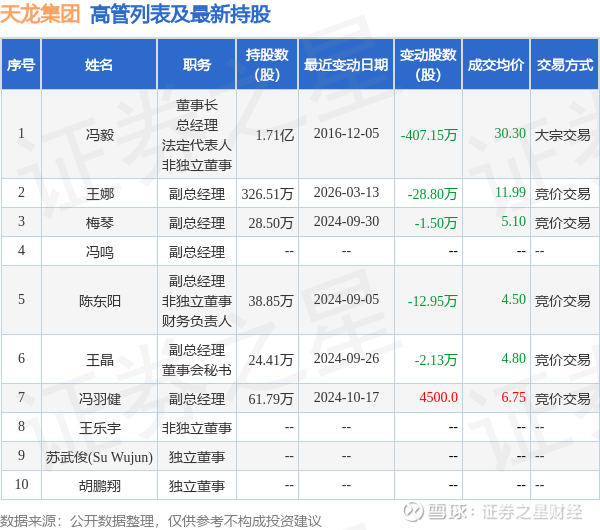Image resolution: width=600 pixels, height=530 pixels.
Task: Click 冯毅's position cell 董事长 总经理
Action: [x=197, y=135]
